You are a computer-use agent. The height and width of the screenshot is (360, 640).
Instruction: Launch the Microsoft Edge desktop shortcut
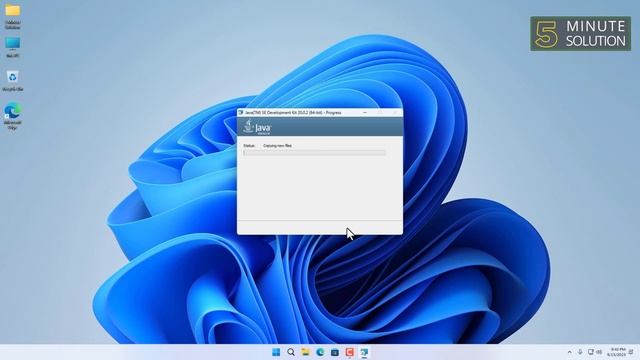point(13,111)
